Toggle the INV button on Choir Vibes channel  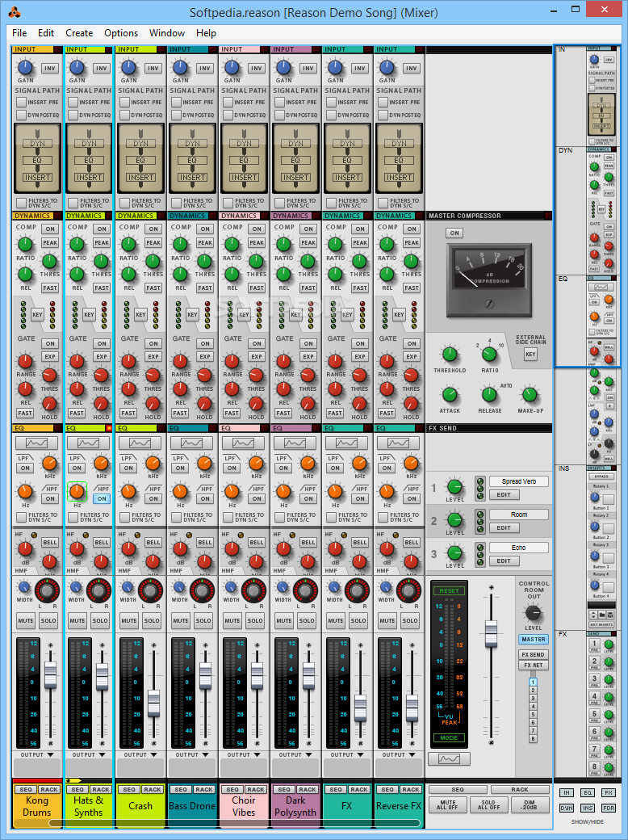click(x=257, y=68)
